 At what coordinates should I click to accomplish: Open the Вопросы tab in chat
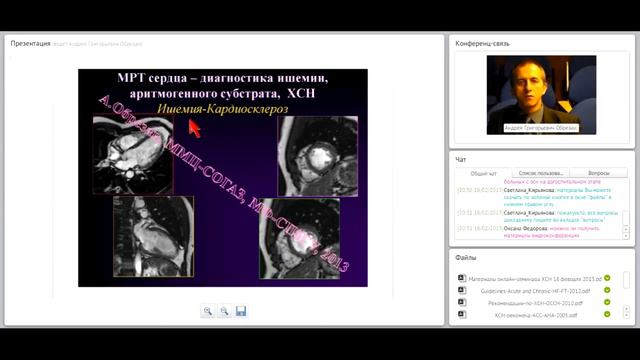(598, 173)
